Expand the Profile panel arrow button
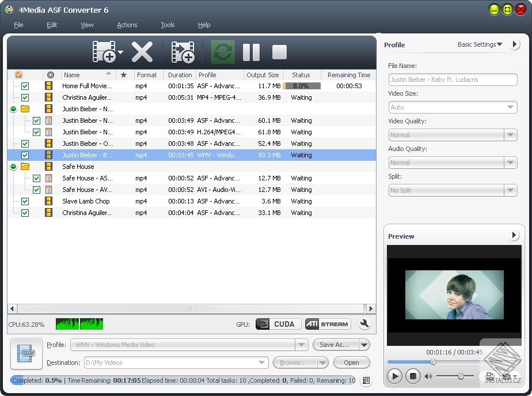Viewport: 532px width, 396px height. tap(515, 44)
